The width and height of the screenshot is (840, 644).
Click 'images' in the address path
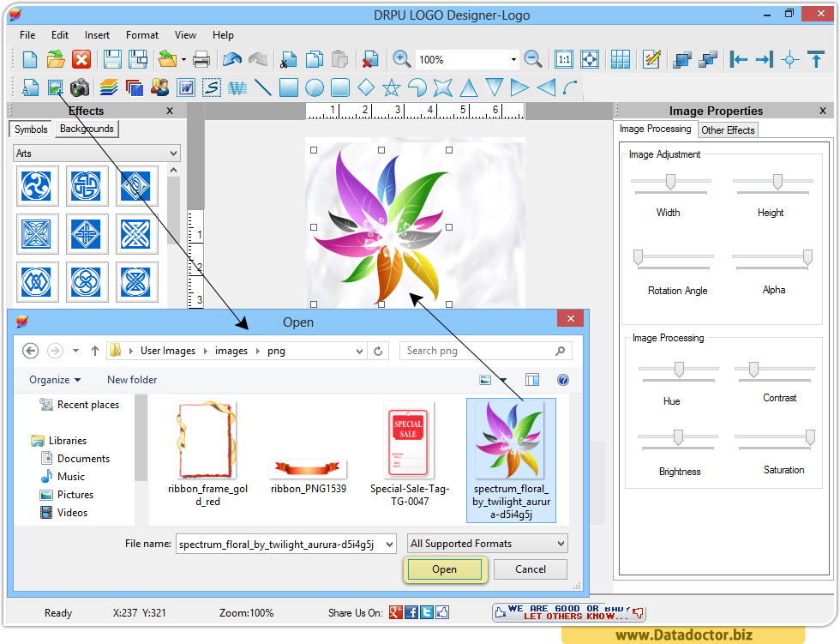231,351
